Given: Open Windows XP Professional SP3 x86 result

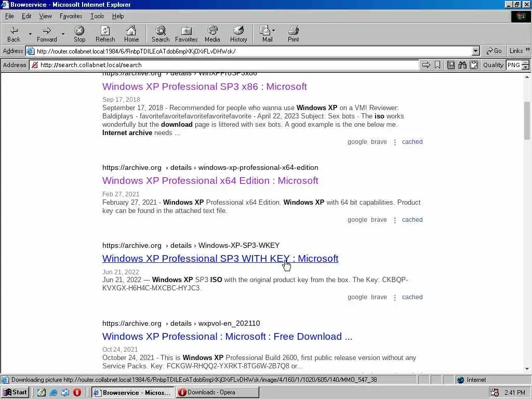Looking at the screenshot, I should [205, 87].
